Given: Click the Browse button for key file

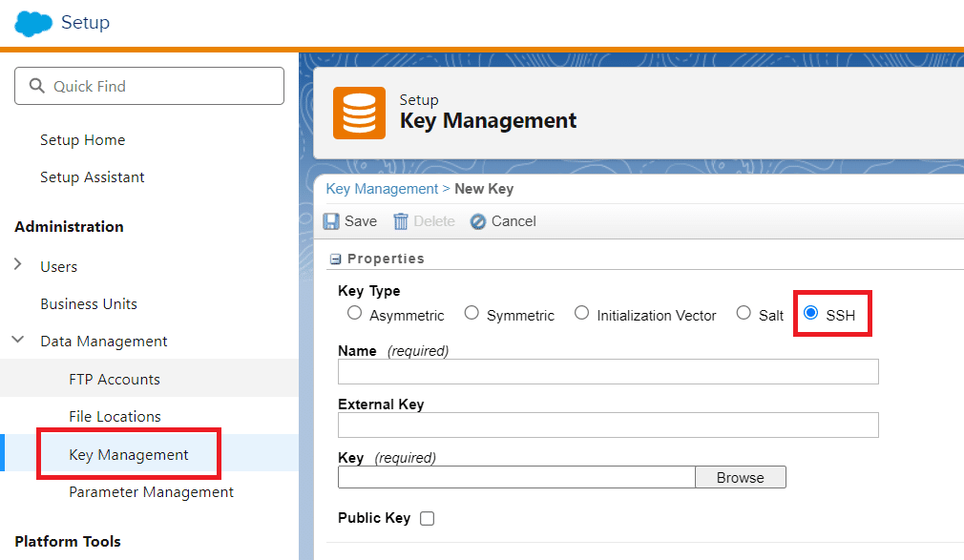Looking at the screenshot, I should 741,478.
